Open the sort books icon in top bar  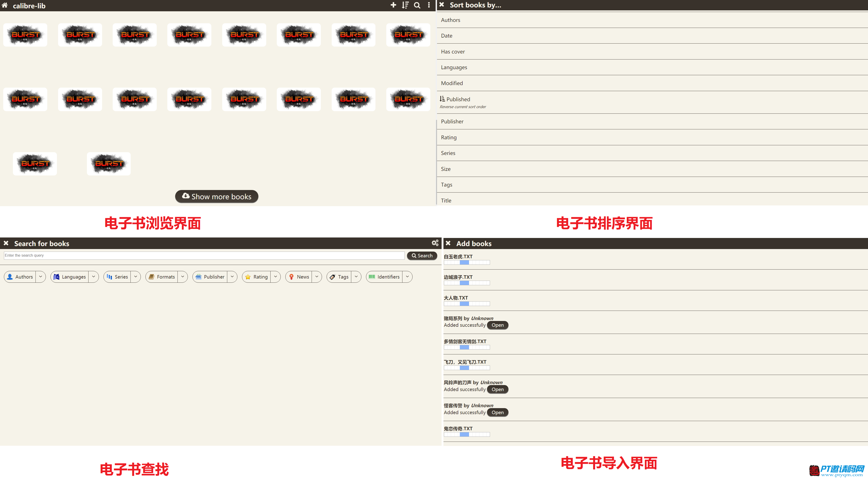(405, 5)
